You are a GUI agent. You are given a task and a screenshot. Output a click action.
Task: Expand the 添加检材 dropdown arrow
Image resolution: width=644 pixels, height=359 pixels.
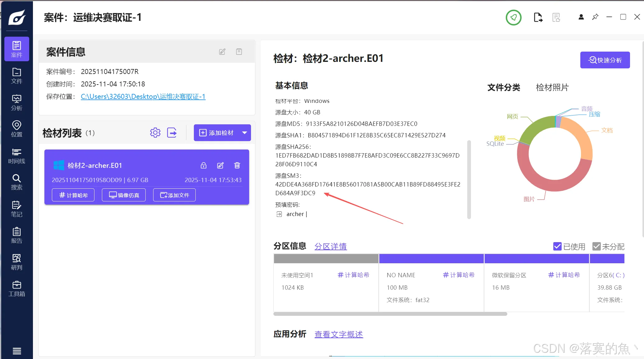point(244,132)
